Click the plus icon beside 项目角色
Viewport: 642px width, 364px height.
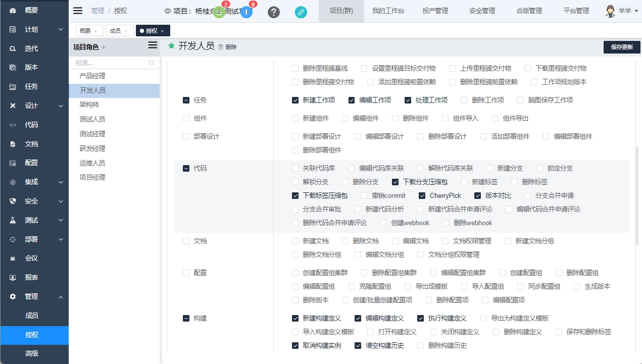(x=104, y=47)
